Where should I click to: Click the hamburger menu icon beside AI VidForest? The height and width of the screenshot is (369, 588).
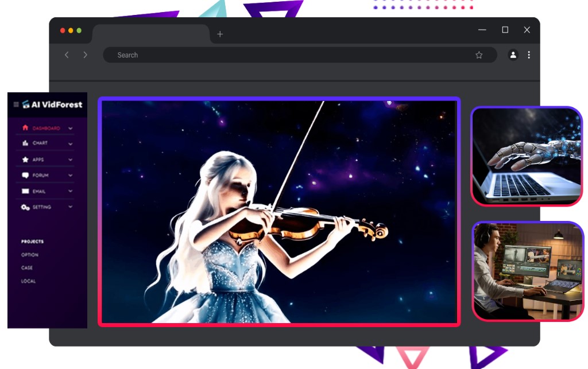[x=16, y=104]
